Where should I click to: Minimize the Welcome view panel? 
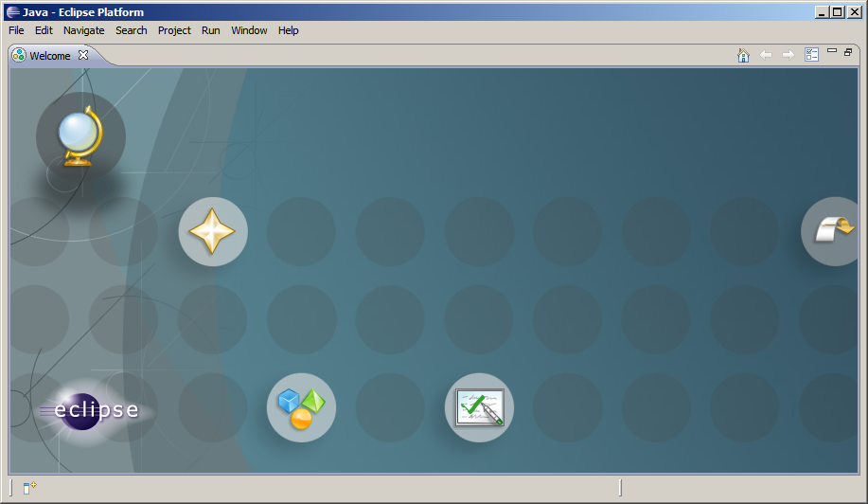pos(832,51)
